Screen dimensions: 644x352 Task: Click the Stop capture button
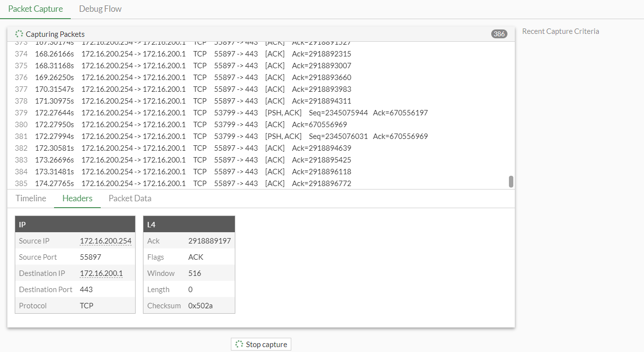[x=261, y=344]
